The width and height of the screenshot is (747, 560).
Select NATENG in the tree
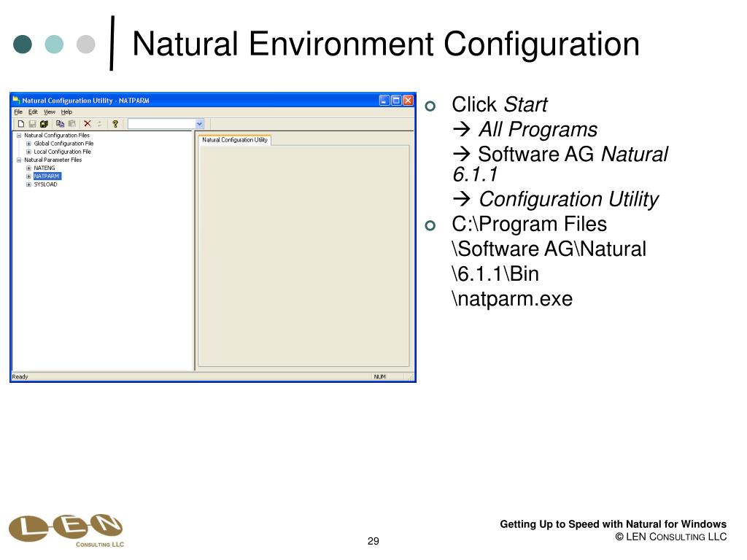pyautogui.click(x=44, y=168)
